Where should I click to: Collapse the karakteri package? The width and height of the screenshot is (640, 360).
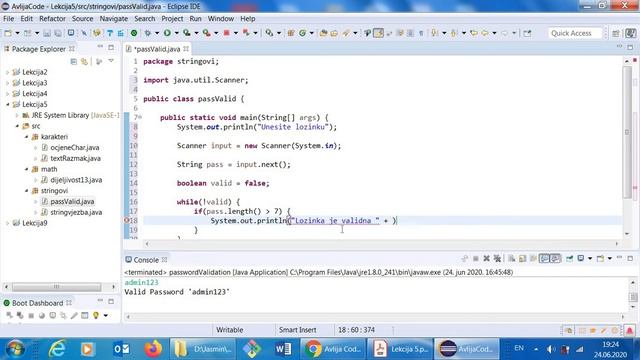click(27, 137)
